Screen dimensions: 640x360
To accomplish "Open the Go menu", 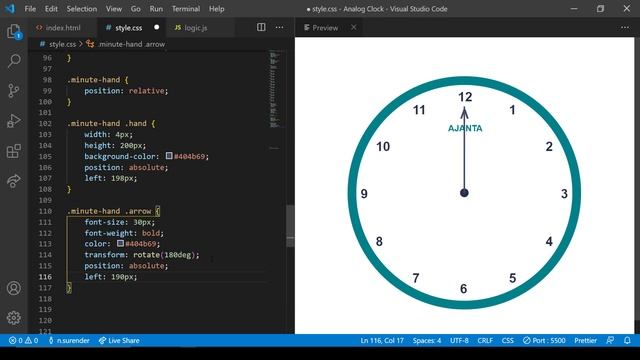I will click(136, 9).
